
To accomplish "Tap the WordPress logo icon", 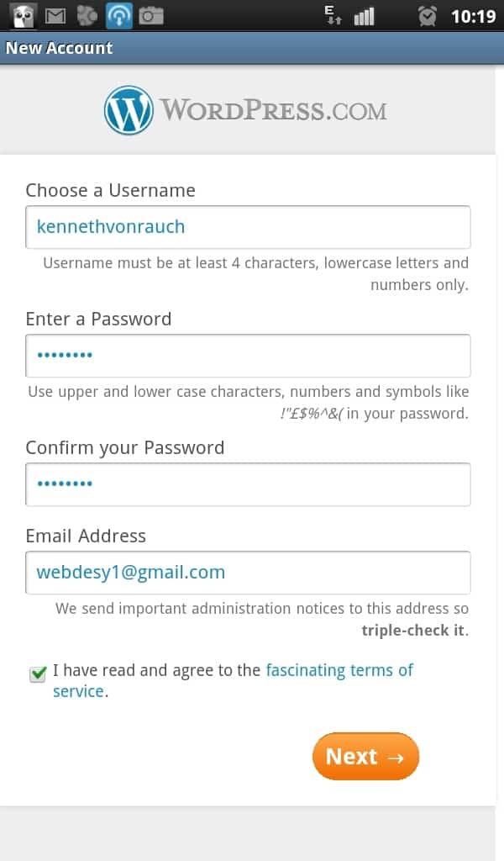I will 129,110.
